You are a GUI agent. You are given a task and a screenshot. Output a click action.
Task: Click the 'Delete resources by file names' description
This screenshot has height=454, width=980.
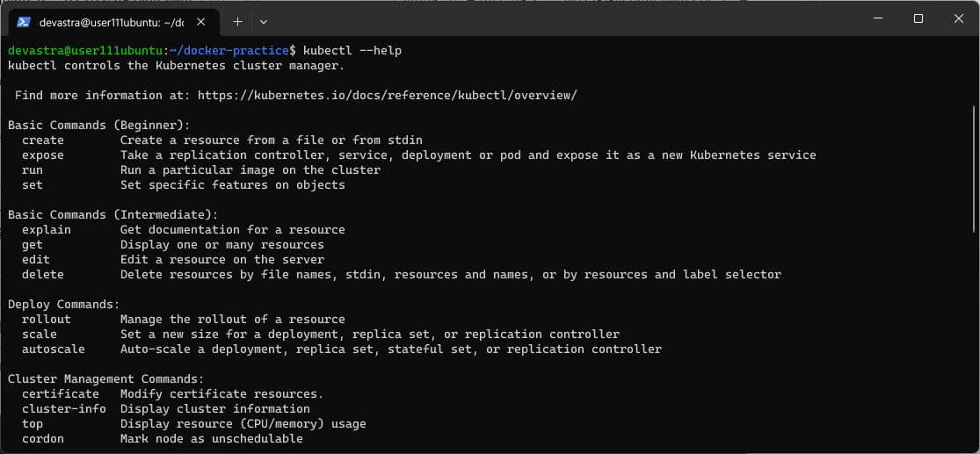(x=451, y=274)
